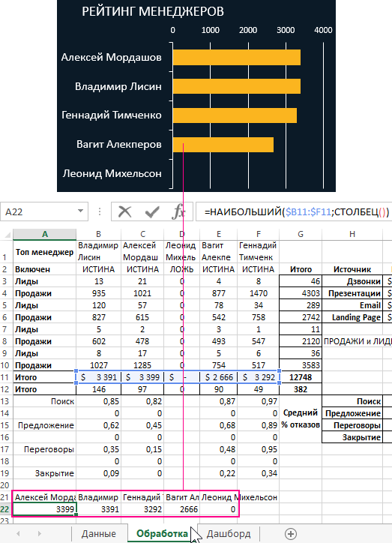The image size is (392, 543).
Task: Confirm formula entry with the checkmark icon
Action: pos(152,211)
